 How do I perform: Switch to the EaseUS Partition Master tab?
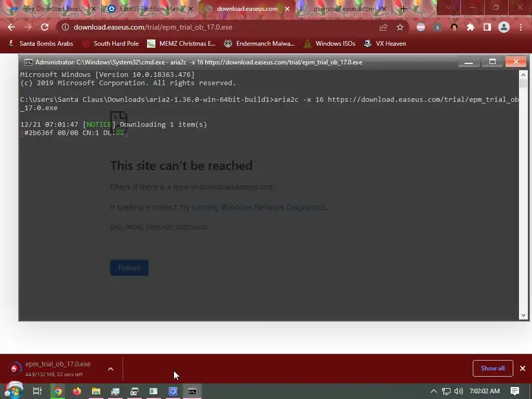coord(149,9)
